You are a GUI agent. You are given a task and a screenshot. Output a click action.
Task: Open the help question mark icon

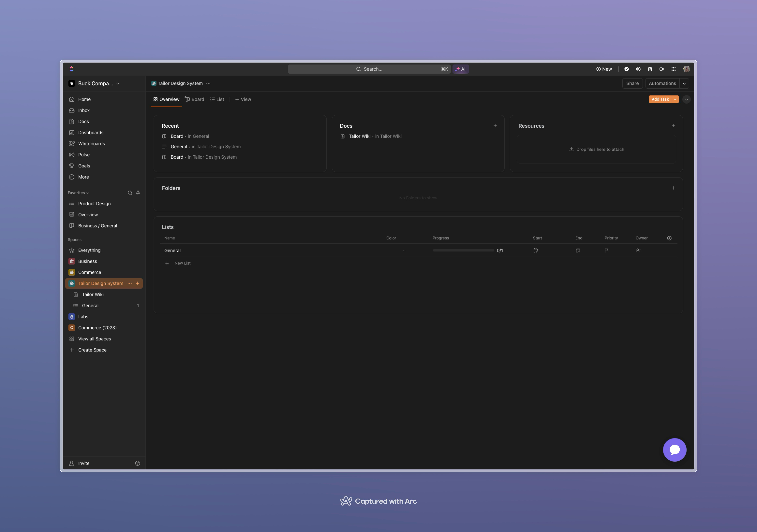click(x=137, y=463)
